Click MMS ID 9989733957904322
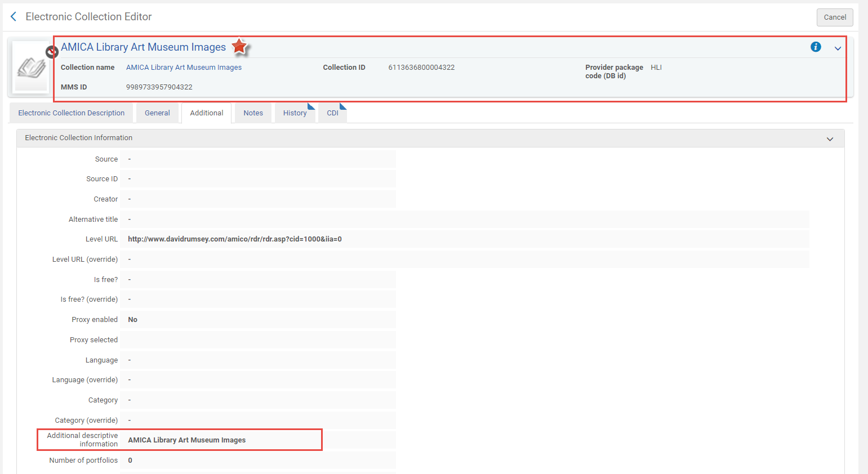Image resolution: width=868 pixels, height=474 pixels. (159, 87)
